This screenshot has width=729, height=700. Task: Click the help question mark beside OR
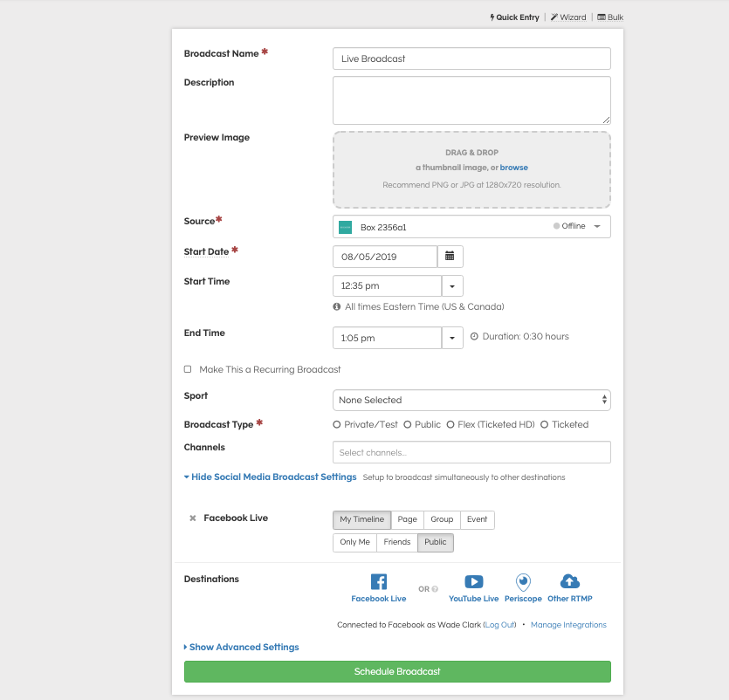coord(435,589)
